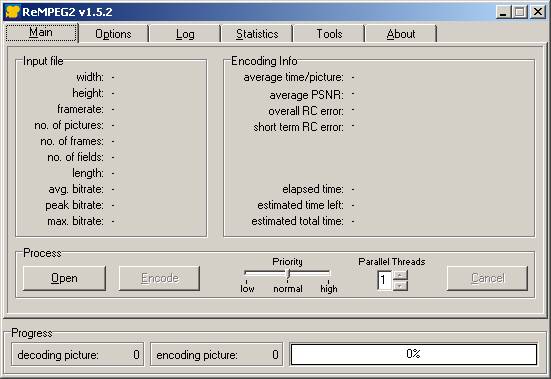
Task: Click the 'decoding picture:' counter label
Action: pyautogui.click(x=58, y=355)
